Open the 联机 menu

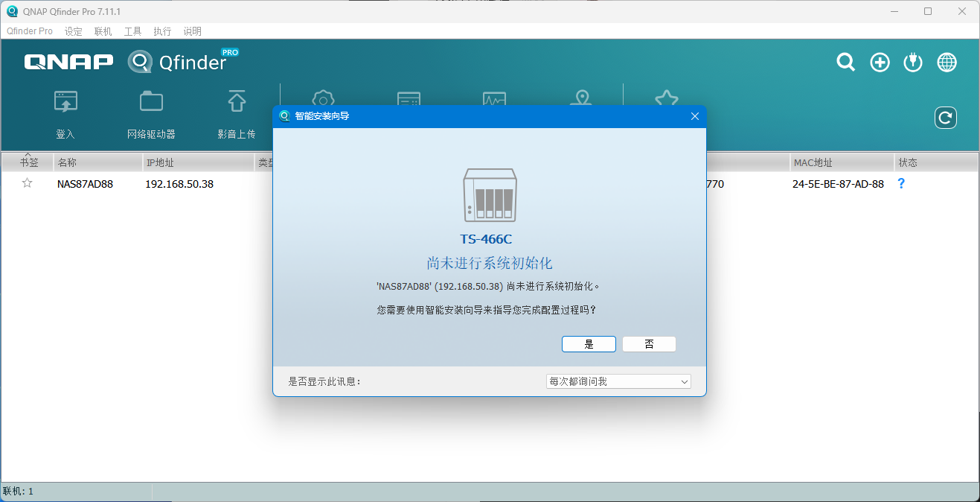coord(103,31)
